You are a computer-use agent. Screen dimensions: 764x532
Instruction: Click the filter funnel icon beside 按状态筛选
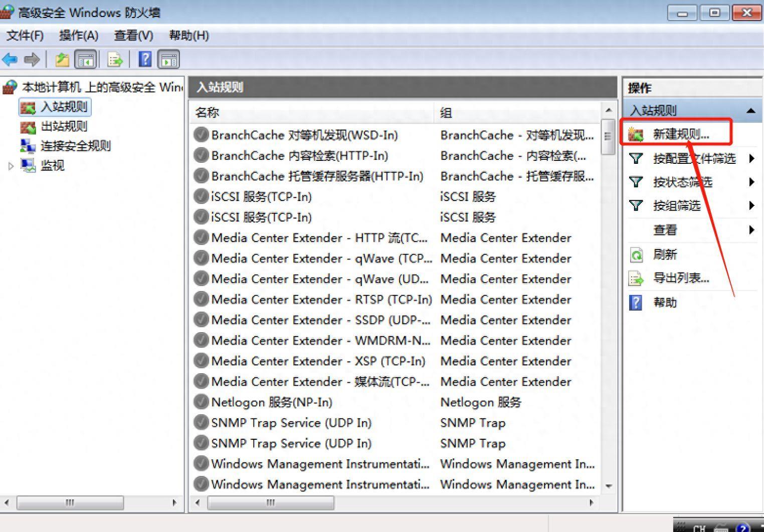click(x=636, y=182)
